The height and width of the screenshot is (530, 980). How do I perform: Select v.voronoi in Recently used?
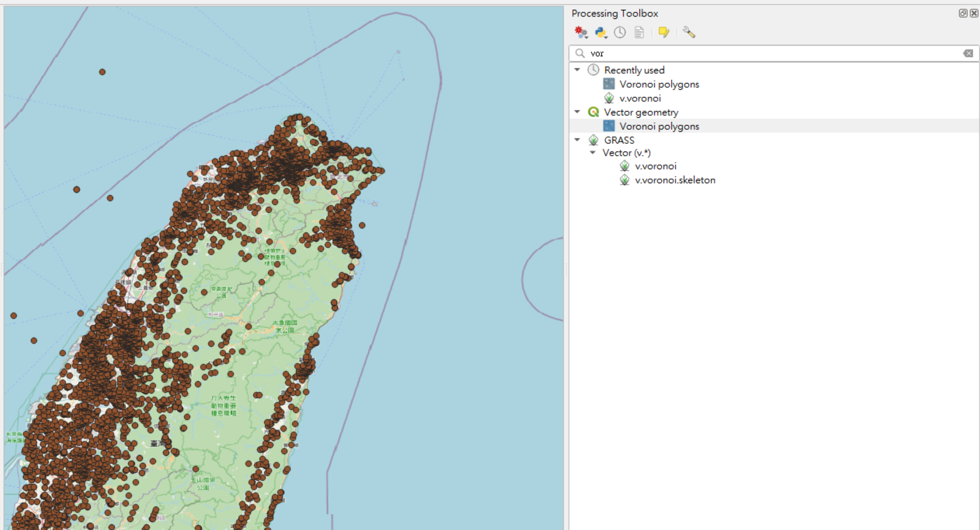[640, 98]
